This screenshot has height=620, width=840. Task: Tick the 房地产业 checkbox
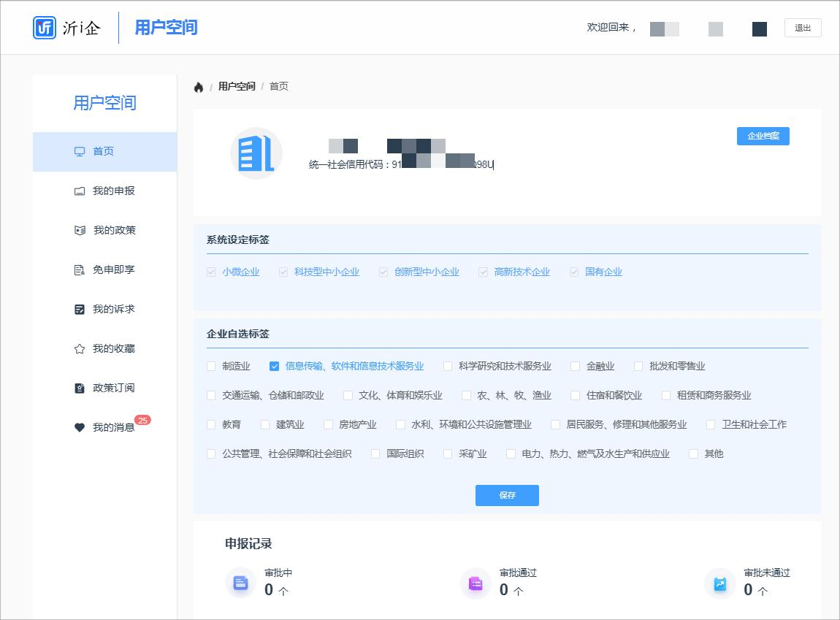coord(327,425)
